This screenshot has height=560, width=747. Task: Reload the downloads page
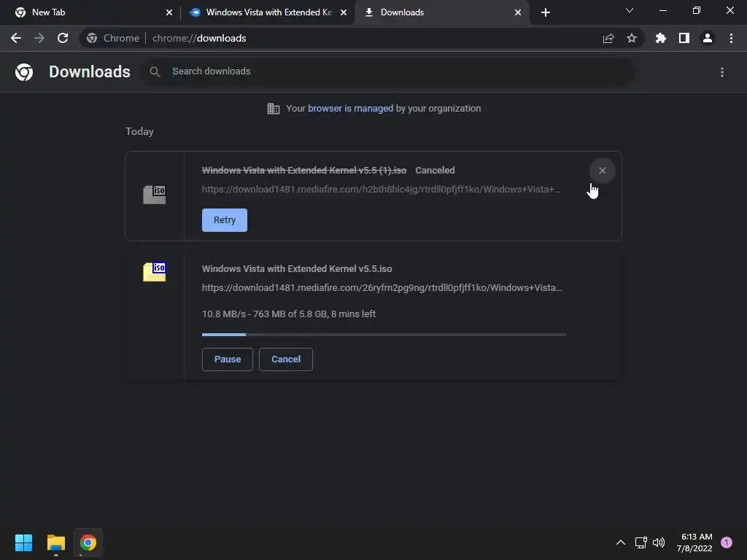pos(63,38)
